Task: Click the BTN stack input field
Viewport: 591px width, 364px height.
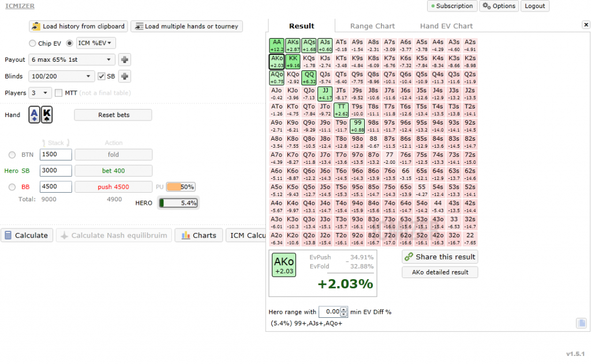Action: (56, 155)
